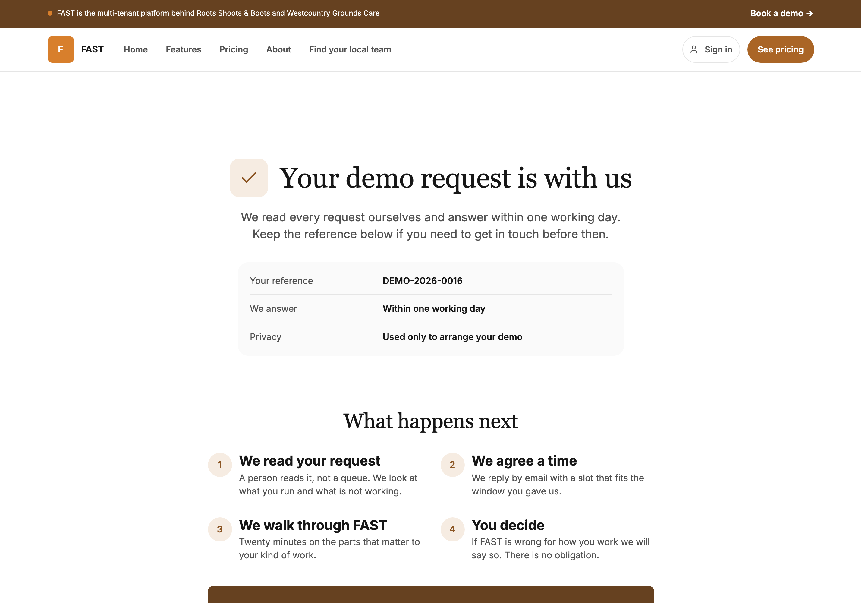Click the step 2 number badge
Screen dimensions: 868x603
(452, 465)
